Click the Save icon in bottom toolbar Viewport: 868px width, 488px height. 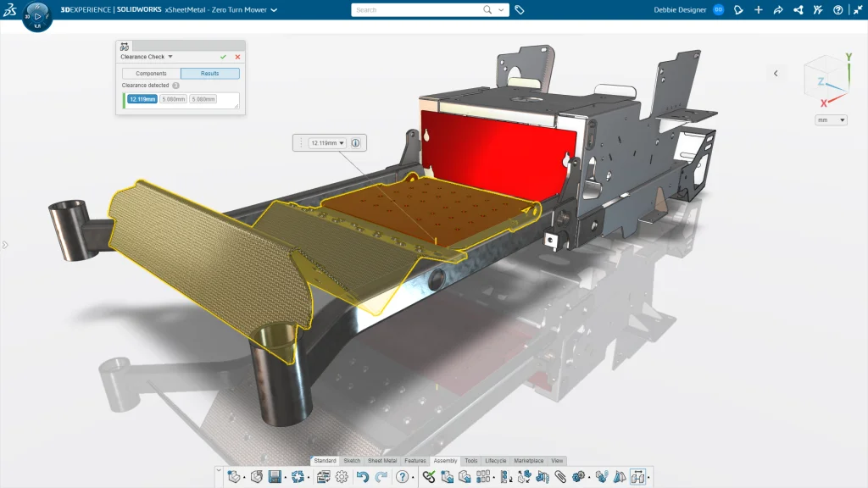tap(275, 477)
